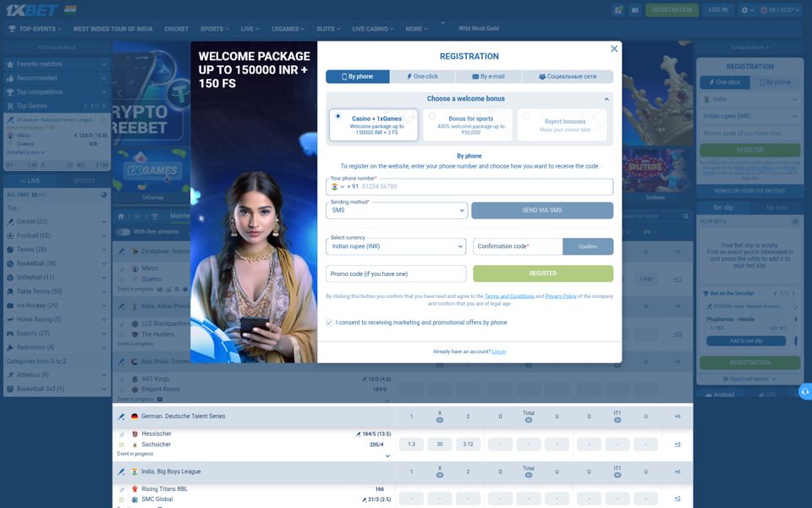Screen dimensions: 812x508
Task: Click the cricket icon beside India. Big Boys League
Action: coord(121,472)
